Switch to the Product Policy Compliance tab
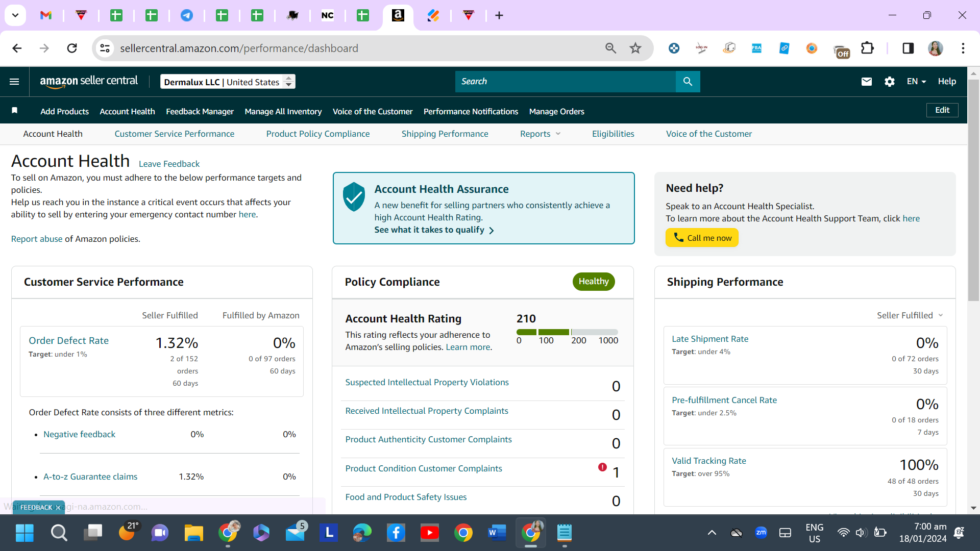Viewport: 980px width, 551px height. pos(318,134)
